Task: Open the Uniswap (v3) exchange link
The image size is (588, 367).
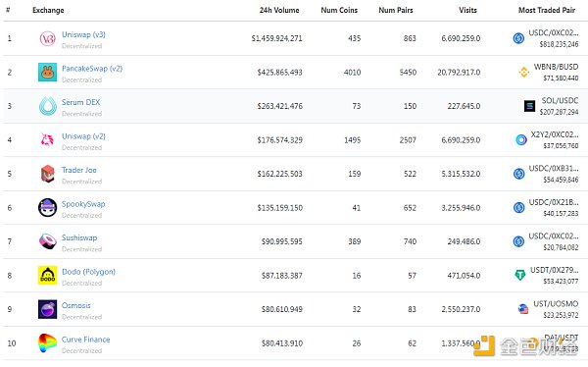Action: 83,34
